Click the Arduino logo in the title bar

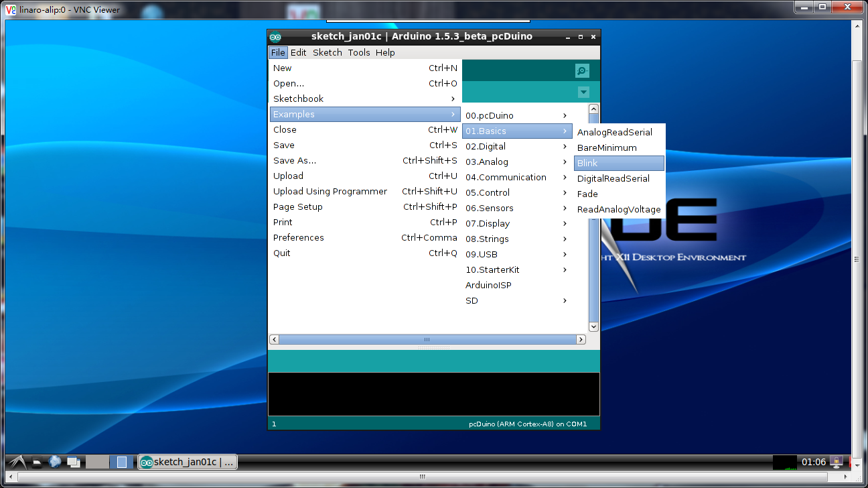(275, 37)
